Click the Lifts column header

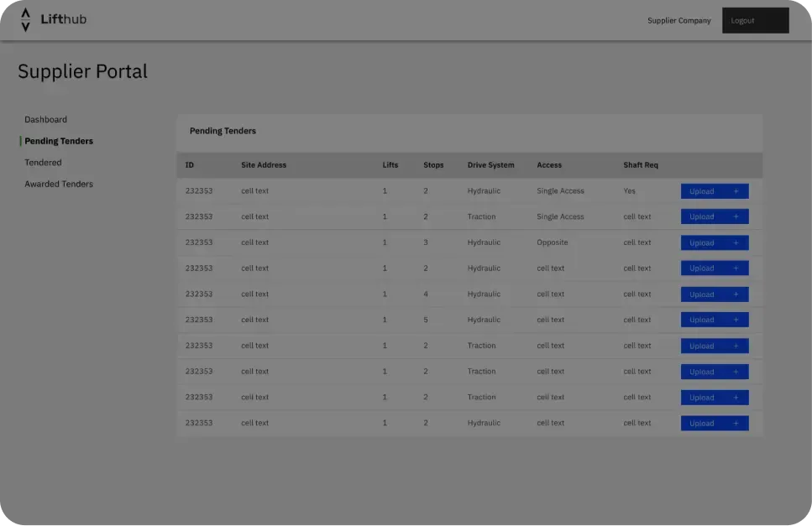tap(390, 165)
